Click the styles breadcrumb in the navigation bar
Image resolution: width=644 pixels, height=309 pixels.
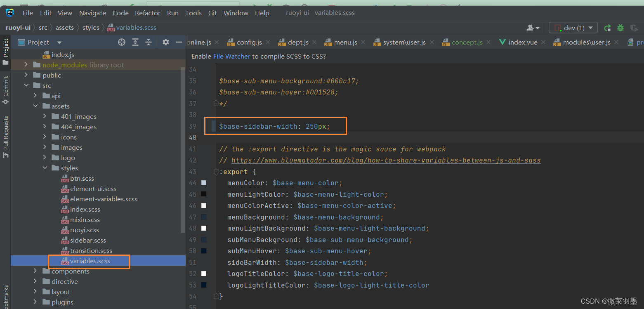click(91, 28)
